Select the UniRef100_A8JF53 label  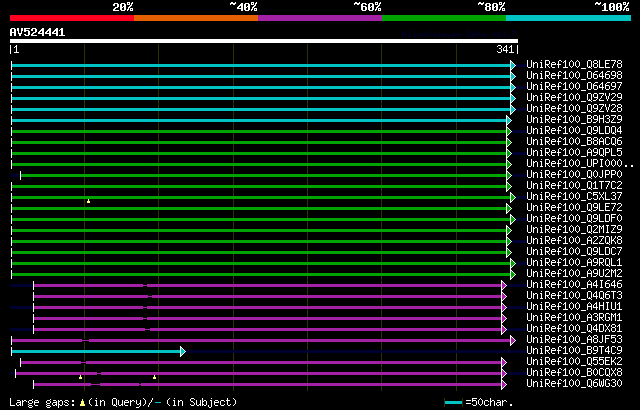coord(574,340)
